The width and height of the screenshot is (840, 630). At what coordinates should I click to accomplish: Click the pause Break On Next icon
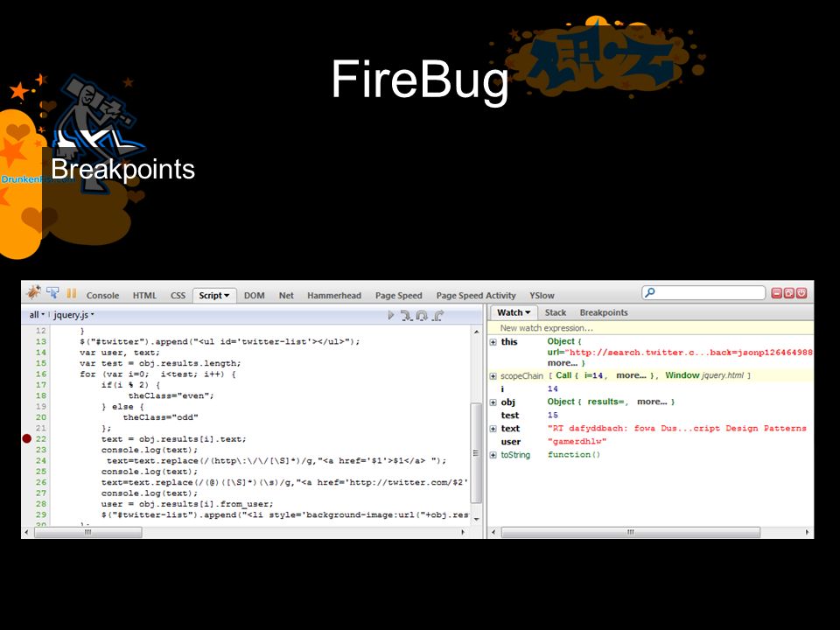coord(71,294)
